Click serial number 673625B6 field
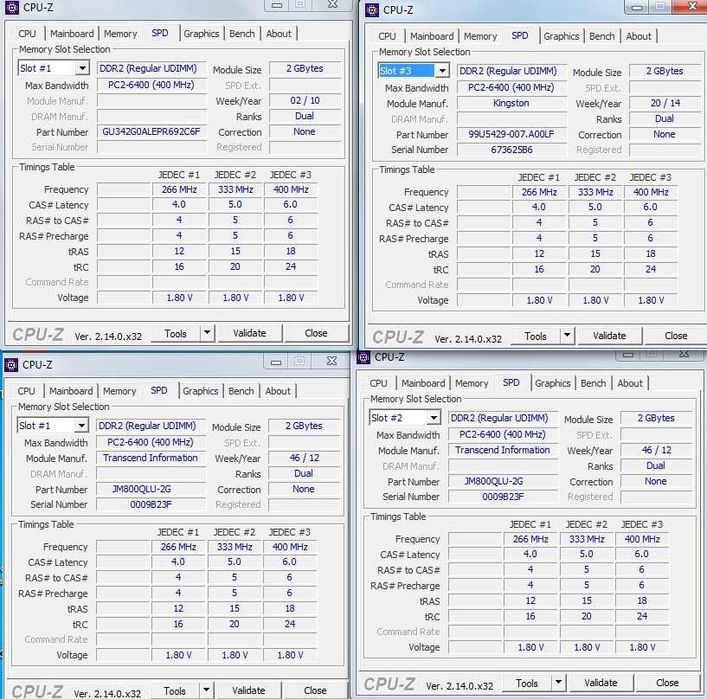The width and height of the screenshot is (707, 699). [511, 149]
